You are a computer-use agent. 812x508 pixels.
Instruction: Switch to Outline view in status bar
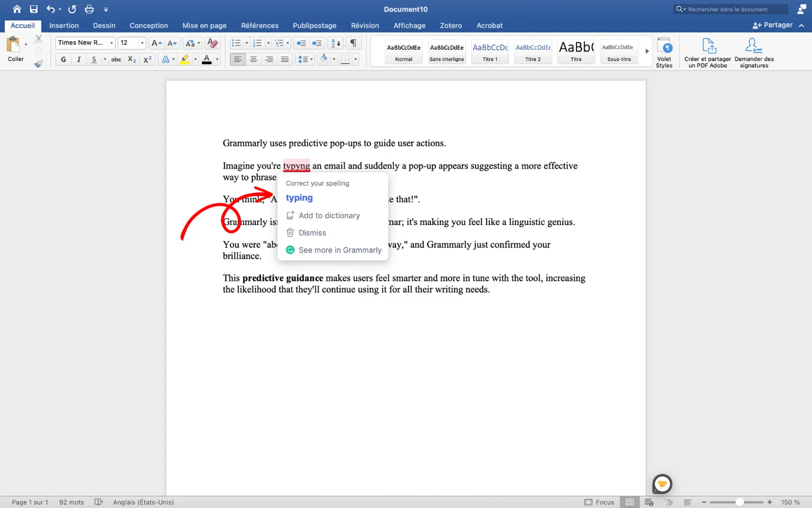tap(669, 502)
